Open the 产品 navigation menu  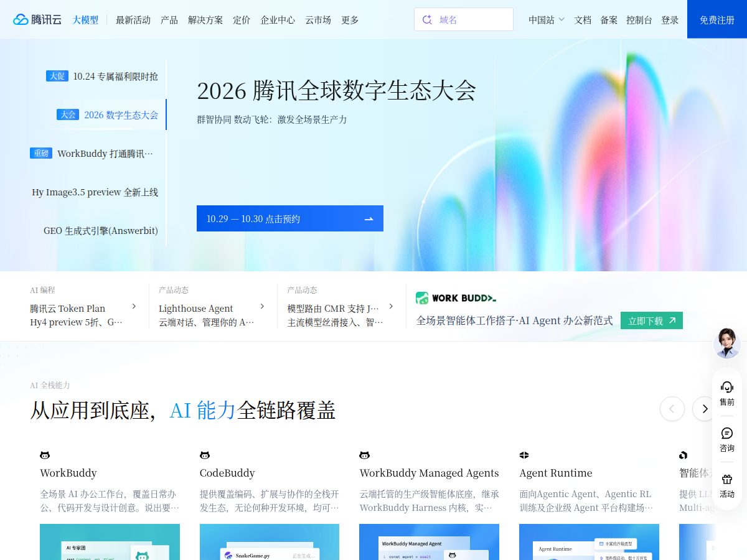click(x=169, y=20)
